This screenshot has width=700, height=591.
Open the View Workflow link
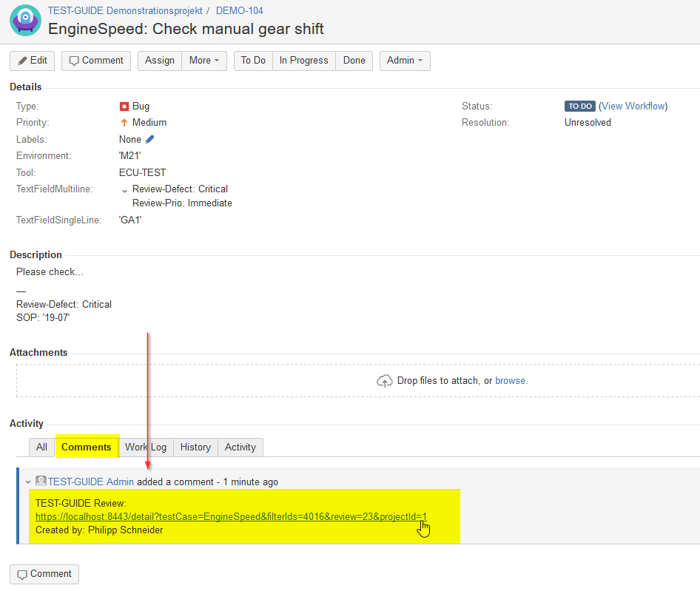tap(633, 106)
